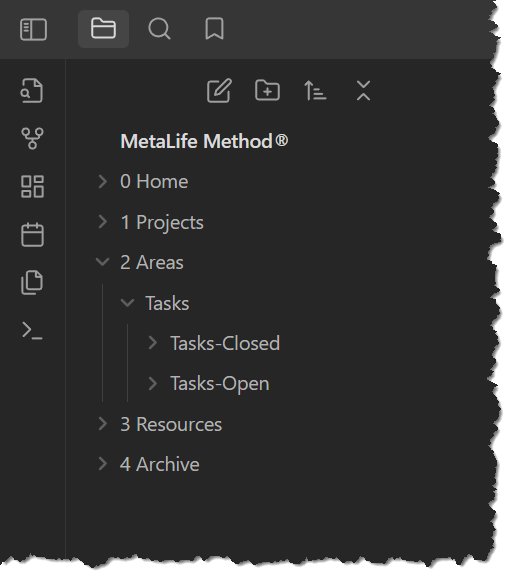This screenshot has height=576, width=511.
Task: Expand the 1 Projects folder
Action: coord(103,222)
